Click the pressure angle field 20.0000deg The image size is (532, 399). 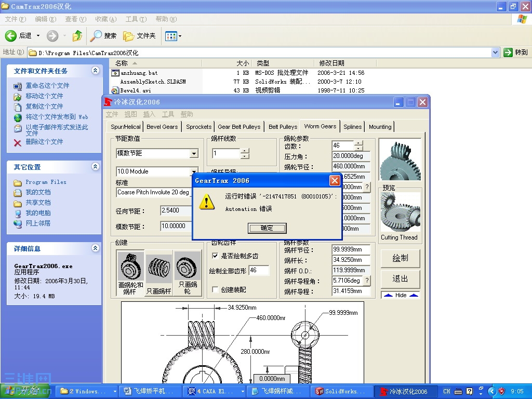[351, 156]
